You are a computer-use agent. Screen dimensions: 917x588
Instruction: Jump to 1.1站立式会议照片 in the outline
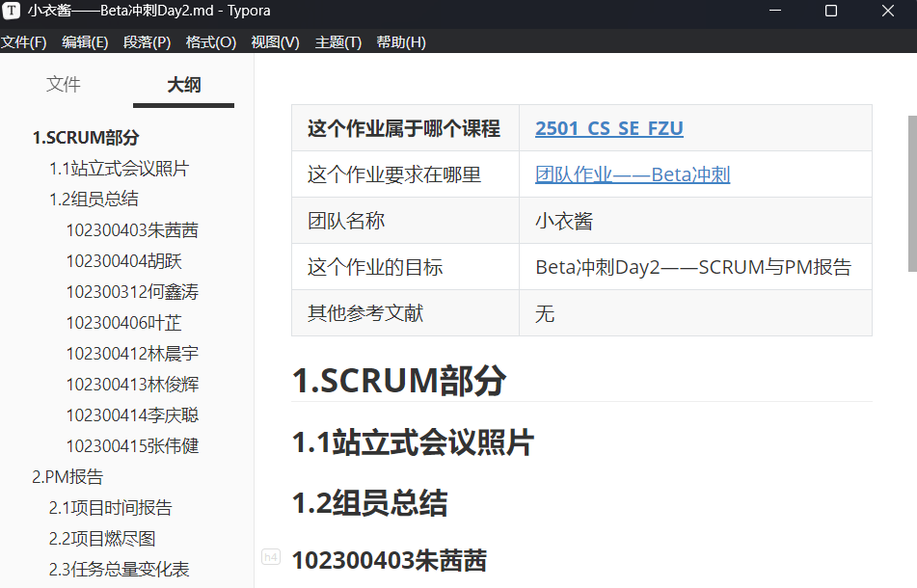point(119,169)
